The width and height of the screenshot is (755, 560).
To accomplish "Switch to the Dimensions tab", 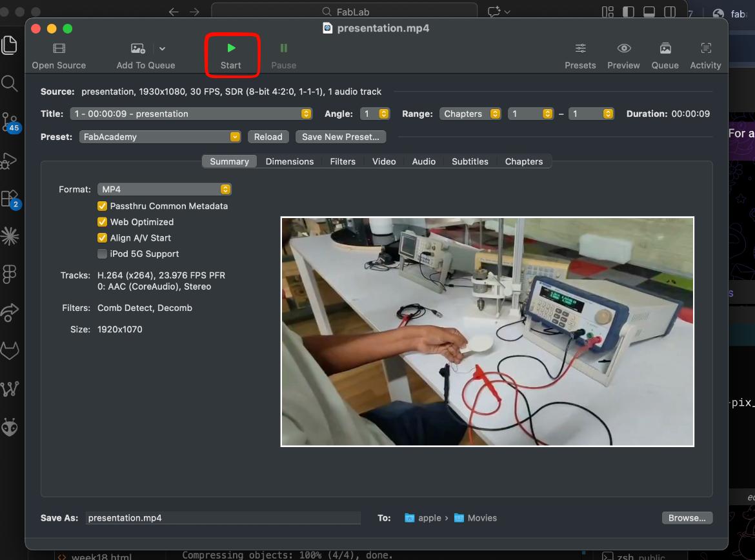I will [289, 161].
